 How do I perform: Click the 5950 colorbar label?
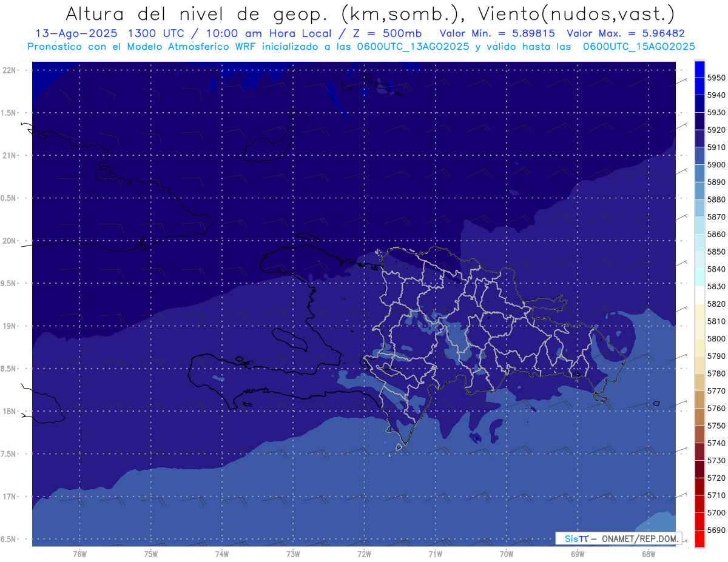[716, 78]
